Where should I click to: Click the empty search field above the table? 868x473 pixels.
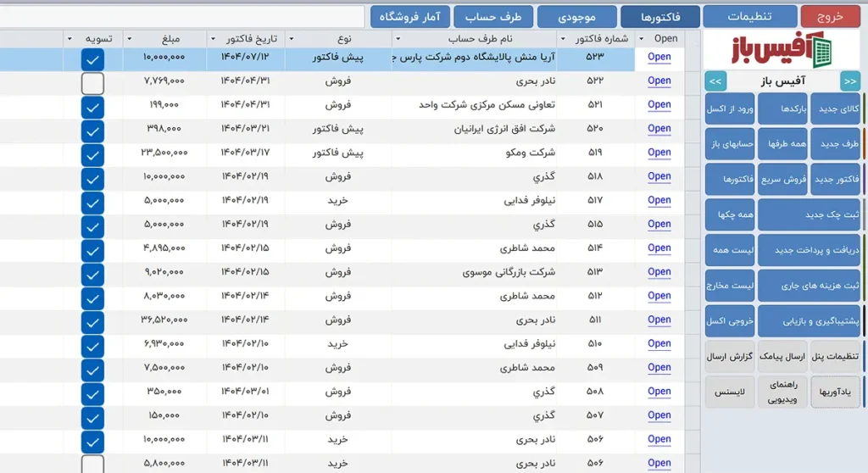pyautogui.click(x=182, y=17)
